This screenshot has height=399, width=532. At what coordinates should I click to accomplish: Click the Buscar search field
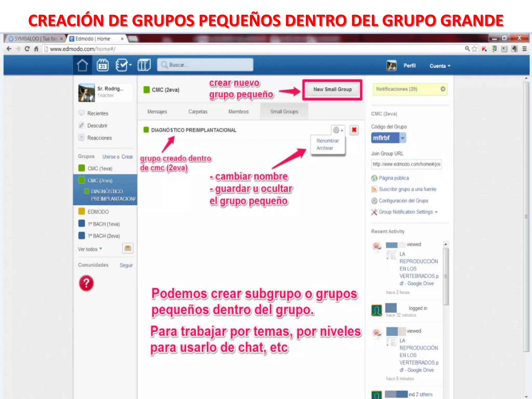[205, 65]
